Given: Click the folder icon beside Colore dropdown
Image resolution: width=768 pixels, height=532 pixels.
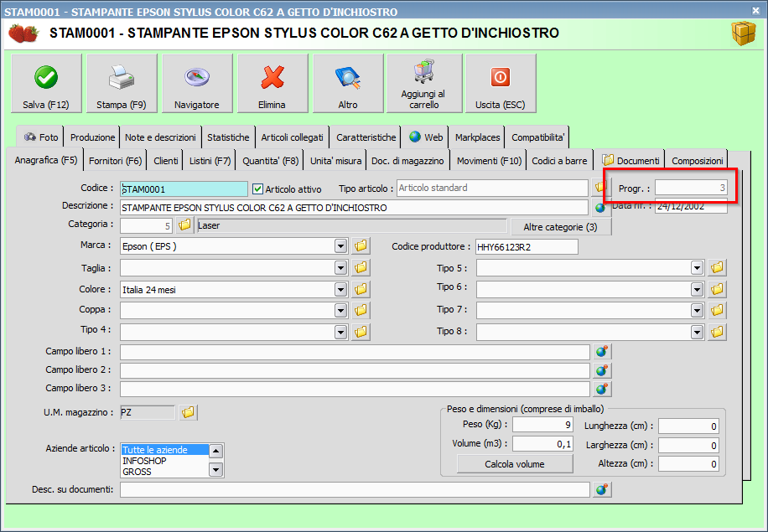Looking at the screenshot, I should click(x=361, y=289).
